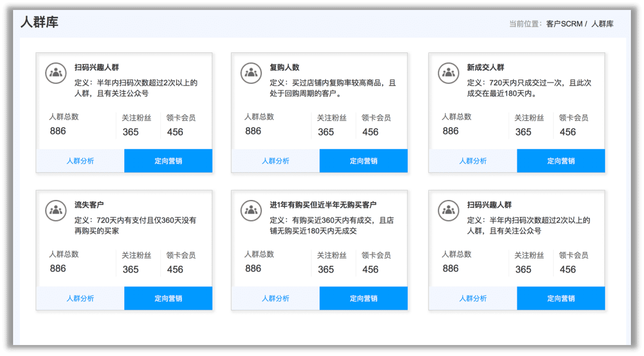The width and height of the screenshot is (644, 356).
Task: Start 定向营销 for the 新成交人群 card
Action: coord(561,161)
